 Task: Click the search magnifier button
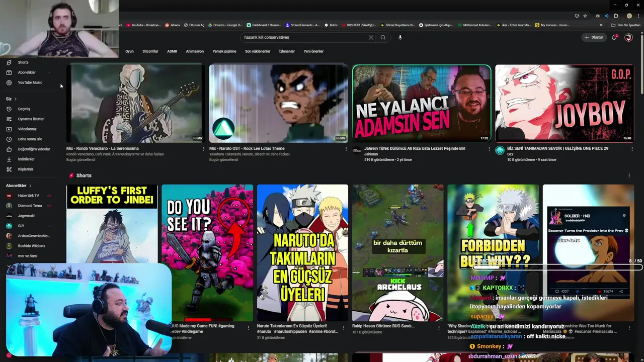pos(383,37)
